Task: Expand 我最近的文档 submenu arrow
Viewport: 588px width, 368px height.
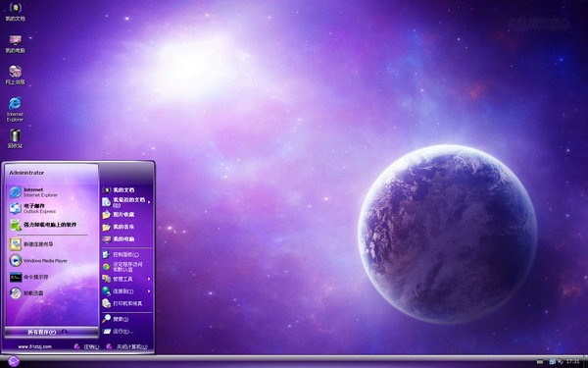Action: (x=149, y=202)
